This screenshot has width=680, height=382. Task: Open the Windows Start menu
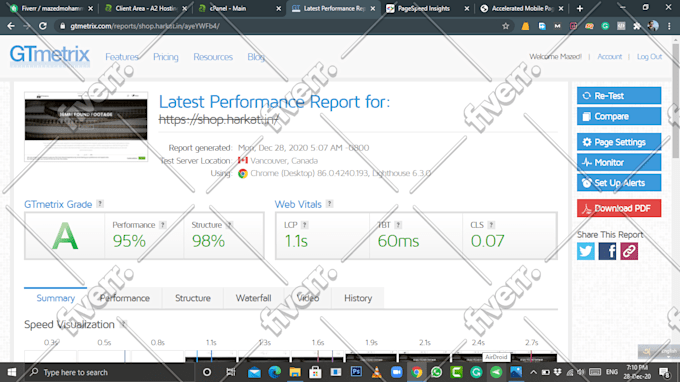12,372
